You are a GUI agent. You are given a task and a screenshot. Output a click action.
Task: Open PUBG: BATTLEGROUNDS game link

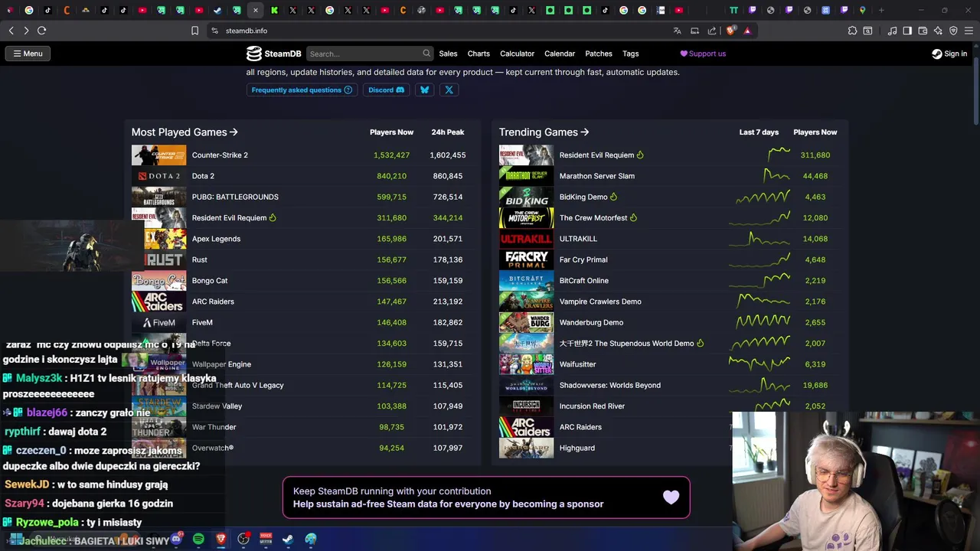(x=235, y=197)
